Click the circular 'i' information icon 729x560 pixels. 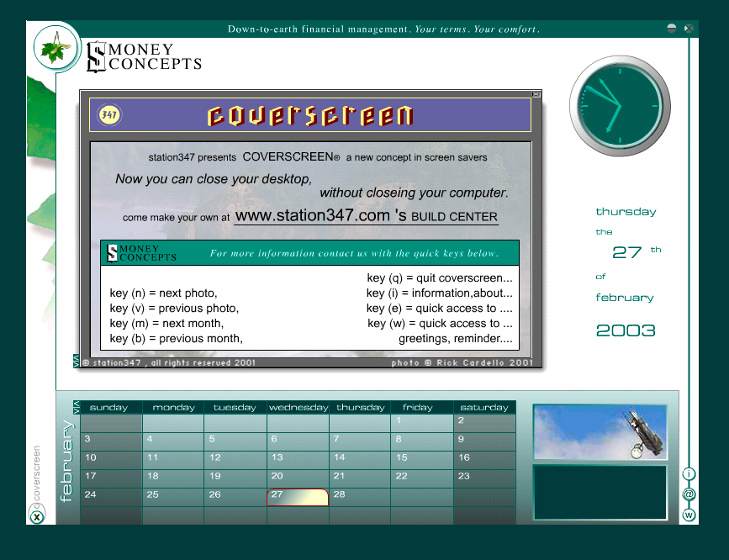point(689,473)
